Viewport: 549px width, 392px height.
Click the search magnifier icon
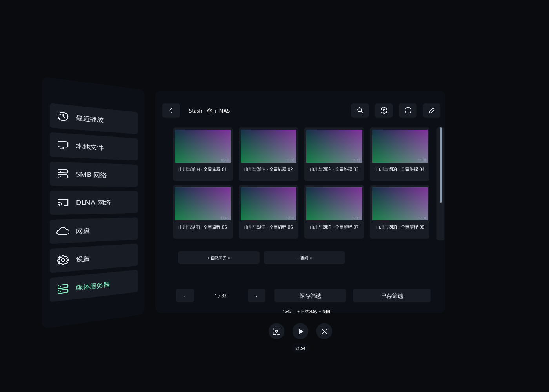pos(360,111)
